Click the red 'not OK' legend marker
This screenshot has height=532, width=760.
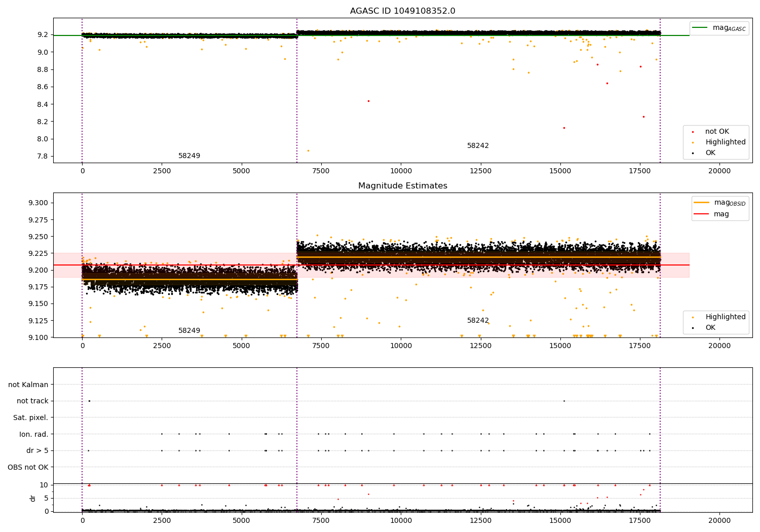point(693,132)
